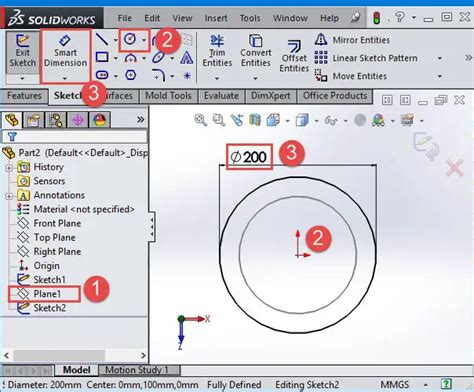Image resolution: width=474 pixels, height=392 pixels.
Task: Open the Help question mark dropdown
Action: click(414, 17)
